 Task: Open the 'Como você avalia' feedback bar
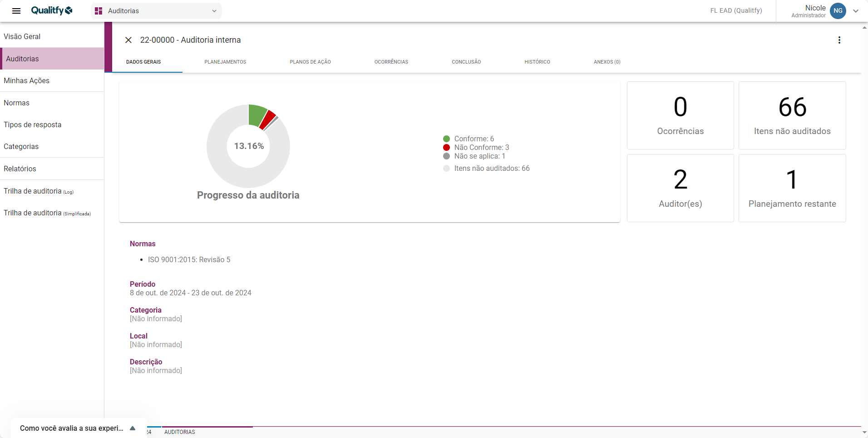pyautogui.click(x=79, y=428)
